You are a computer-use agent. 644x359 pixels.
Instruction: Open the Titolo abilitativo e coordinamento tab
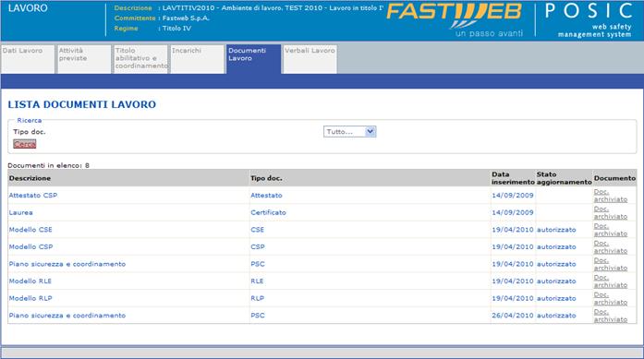[x=140, y=59]
